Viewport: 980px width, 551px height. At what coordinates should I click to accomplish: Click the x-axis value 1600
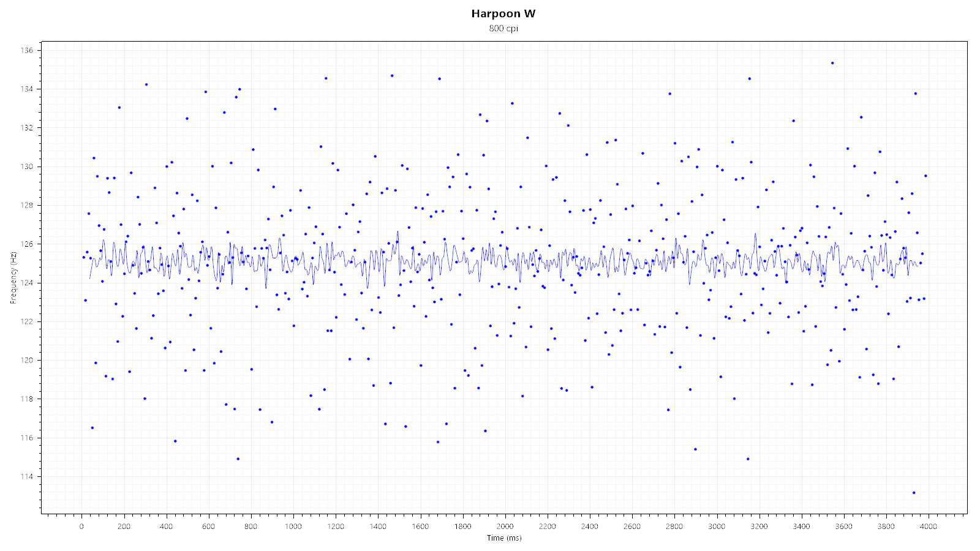(x=420, y=526)
